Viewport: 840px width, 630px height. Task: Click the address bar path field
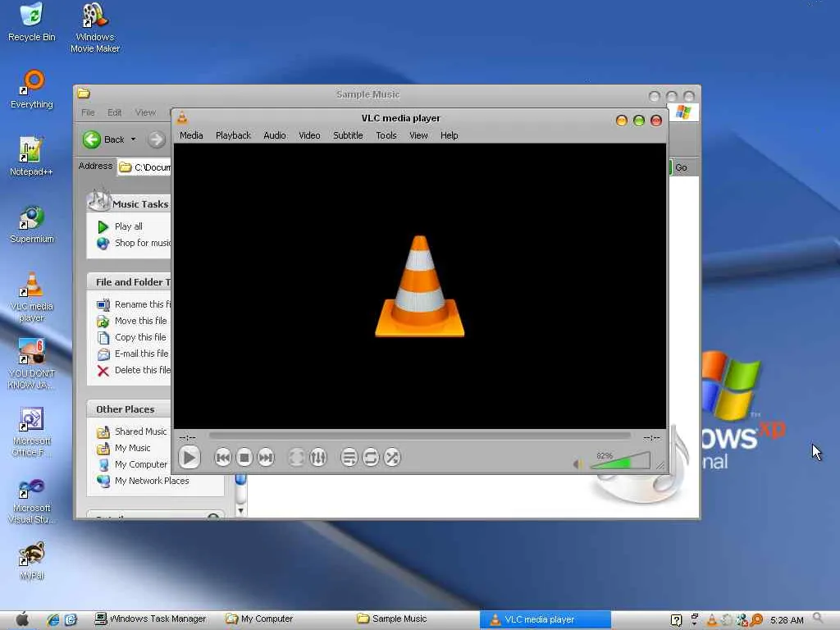(144, 167)
